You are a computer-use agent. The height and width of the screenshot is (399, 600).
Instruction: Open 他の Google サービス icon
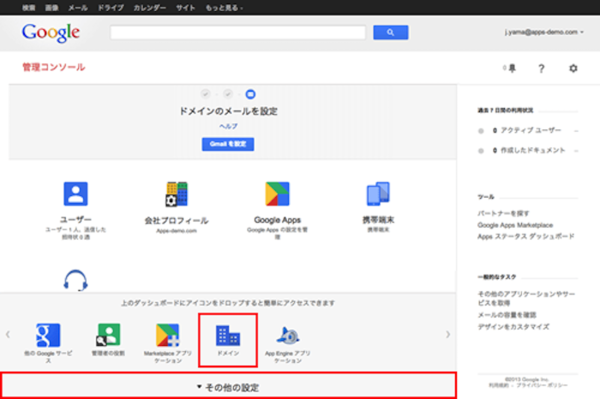coord(48,335)
